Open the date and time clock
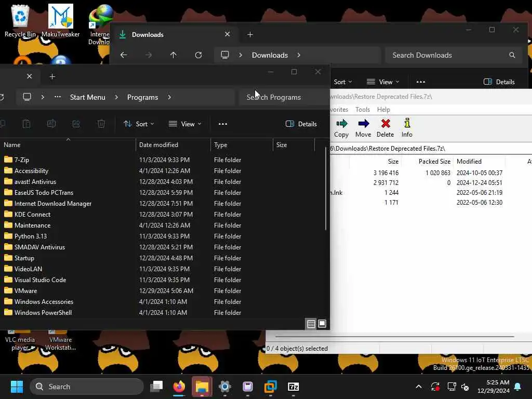Image resolution: width=532 pixels, height=399 pixels. click(x=494, y=387)
